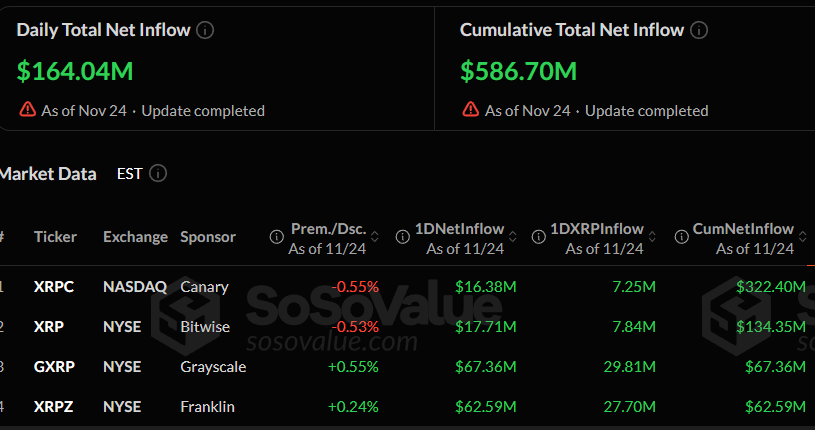Click the Sponsor column header
Image resolution: width=815 pixels, height=430 pixels.
coord(208,237)
